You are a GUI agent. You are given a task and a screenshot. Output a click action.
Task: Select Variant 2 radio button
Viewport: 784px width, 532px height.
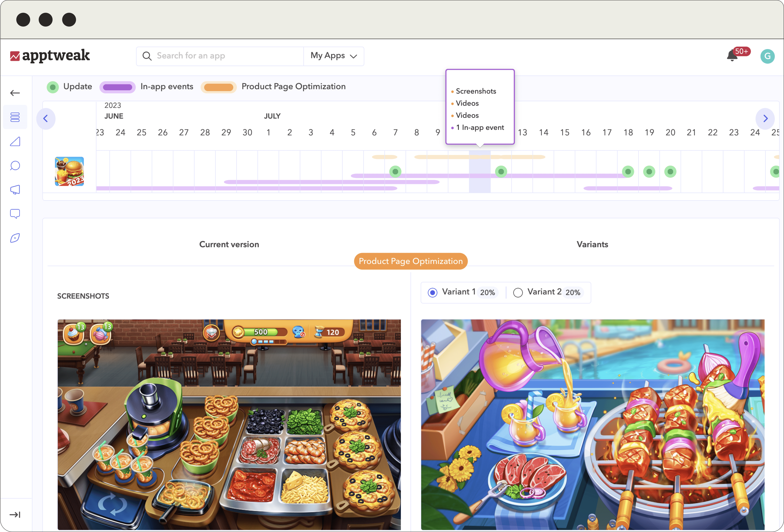click(518, 293)
